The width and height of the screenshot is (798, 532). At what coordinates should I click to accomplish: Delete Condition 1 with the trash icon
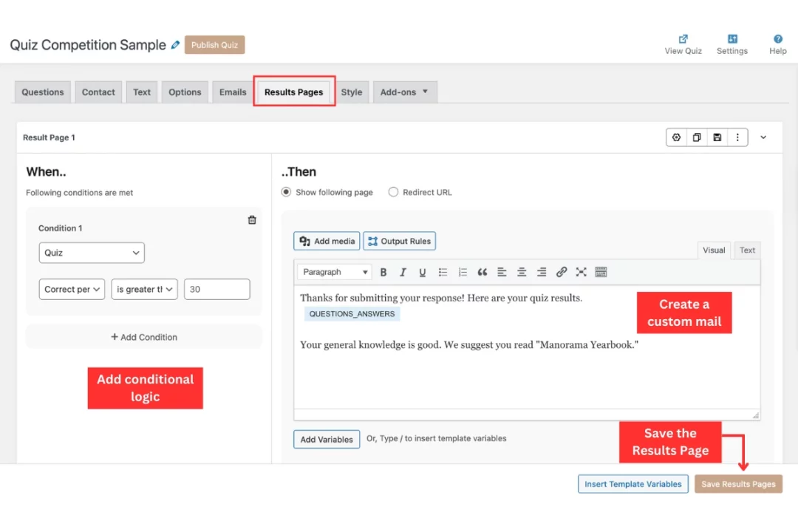(x=252, y=219)
